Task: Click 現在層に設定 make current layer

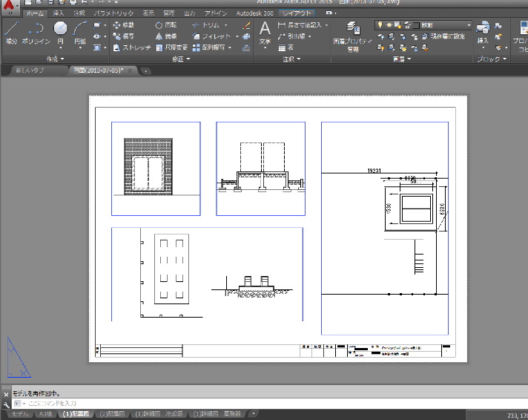Action: pyautogui.click(x=444, y=36)
